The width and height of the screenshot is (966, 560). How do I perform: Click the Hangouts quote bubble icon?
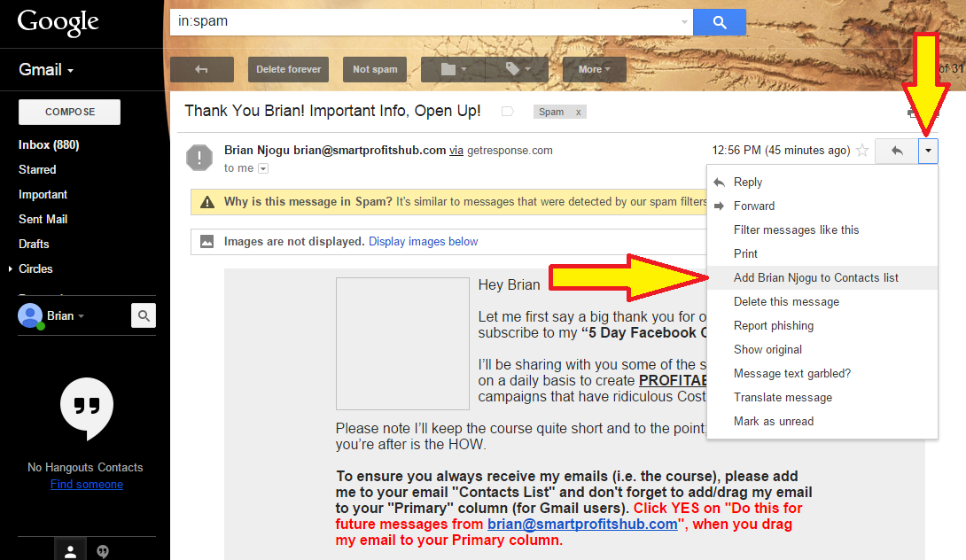[x=87, y=408]
